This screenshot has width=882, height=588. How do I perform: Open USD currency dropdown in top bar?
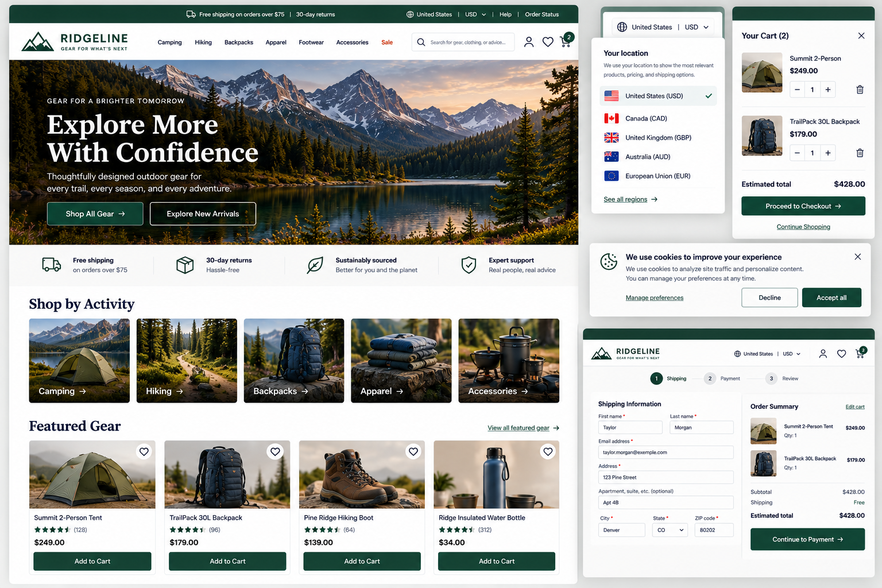(x=475, y=14)
